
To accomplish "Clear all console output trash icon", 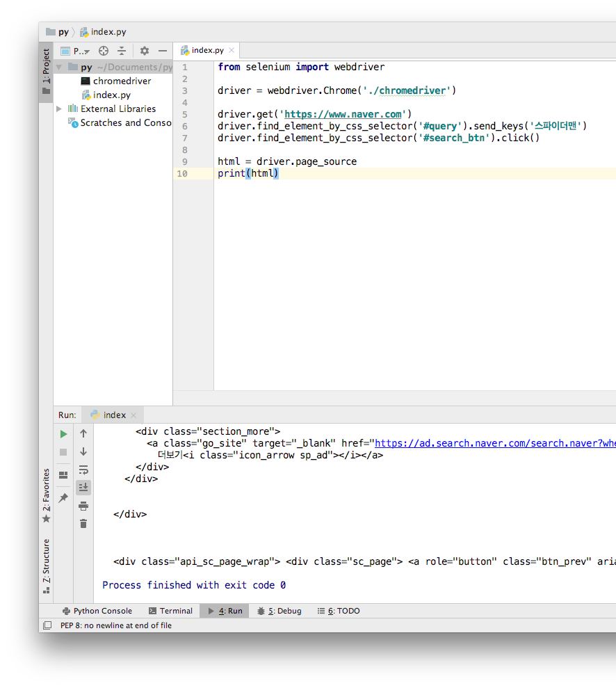I will [83, 523].
